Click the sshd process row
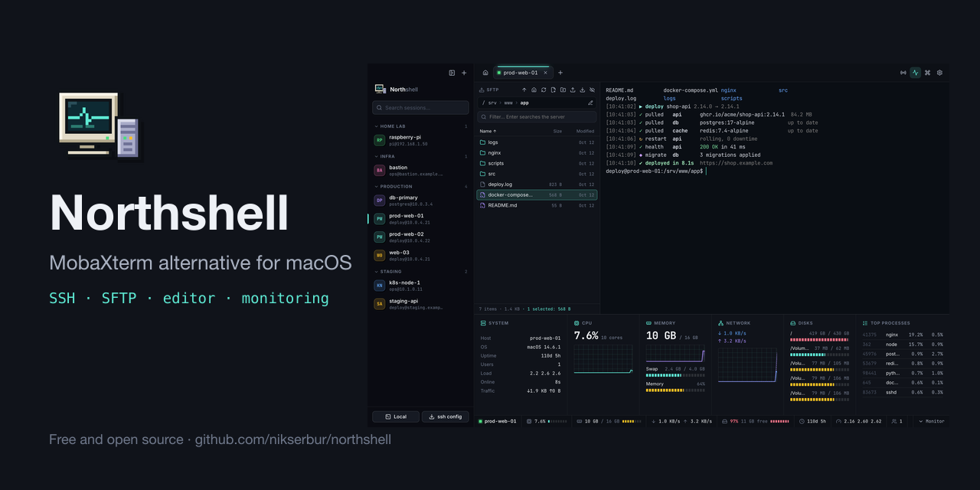Image resolution: width=980 pixels, height=490 pixels. click(x=903, y=392)
